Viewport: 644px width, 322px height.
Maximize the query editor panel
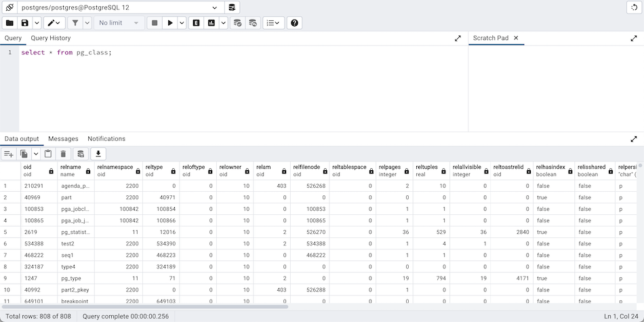[458, 38]
